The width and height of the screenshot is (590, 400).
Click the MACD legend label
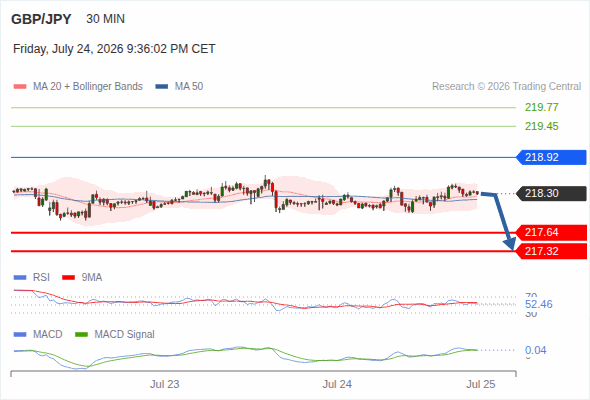click(48, 335)
